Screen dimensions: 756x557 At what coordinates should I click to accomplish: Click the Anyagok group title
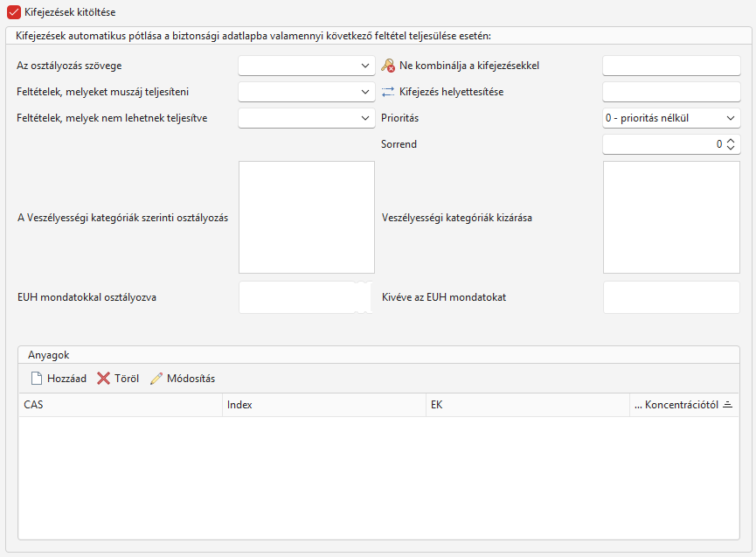(49, 355)
